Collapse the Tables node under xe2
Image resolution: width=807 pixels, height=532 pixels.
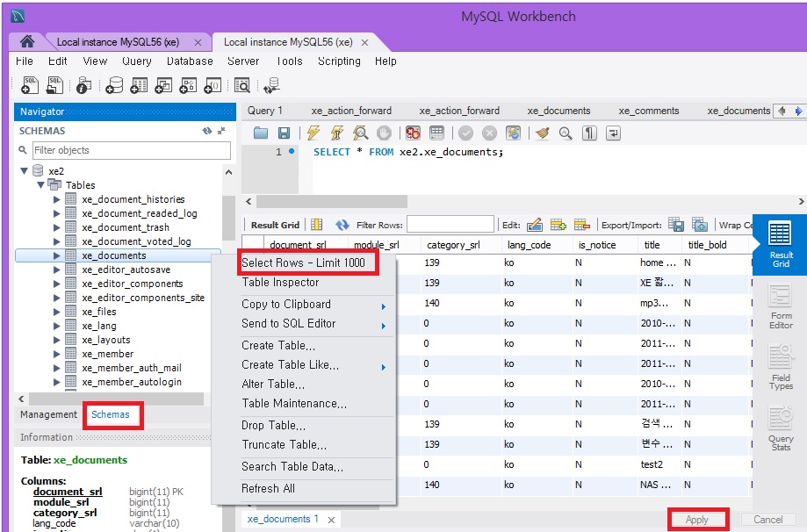pos(40,184)
